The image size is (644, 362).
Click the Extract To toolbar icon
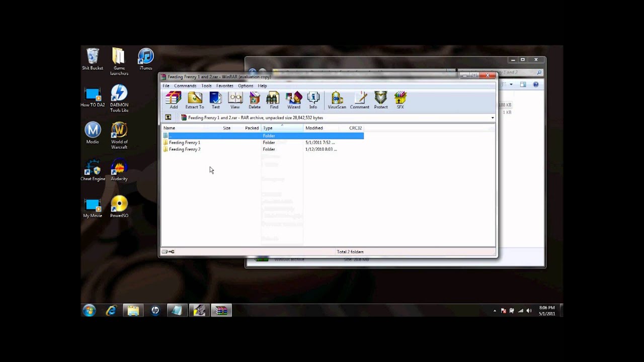(195, 101)
